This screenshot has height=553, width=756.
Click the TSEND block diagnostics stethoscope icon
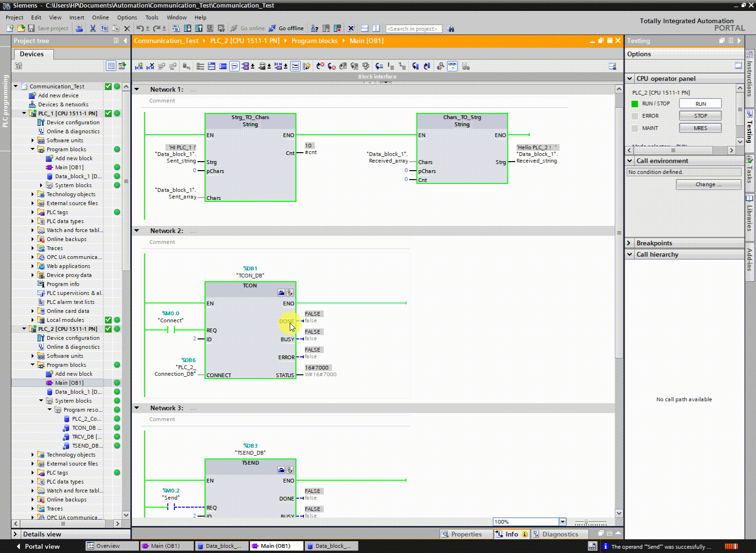(290, 470)
